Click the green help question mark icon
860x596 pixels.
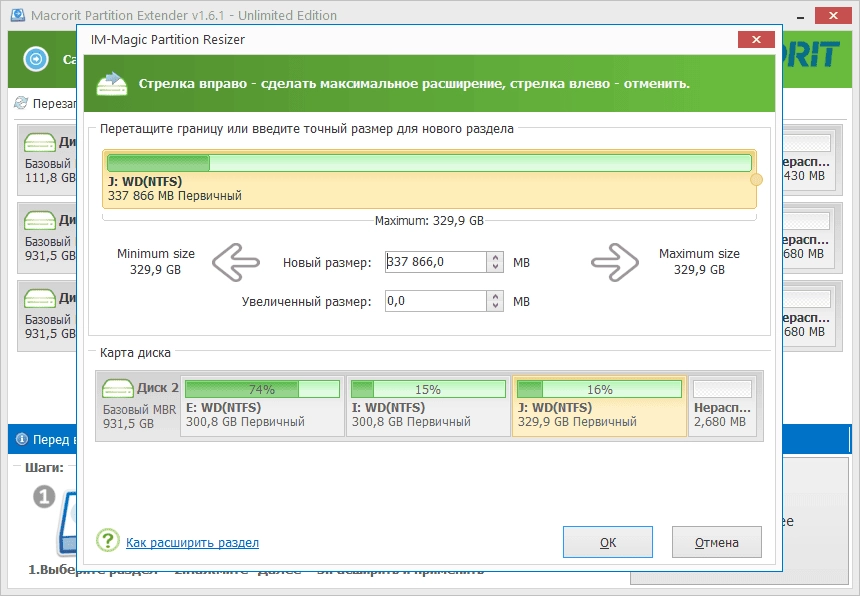point(108,541)
